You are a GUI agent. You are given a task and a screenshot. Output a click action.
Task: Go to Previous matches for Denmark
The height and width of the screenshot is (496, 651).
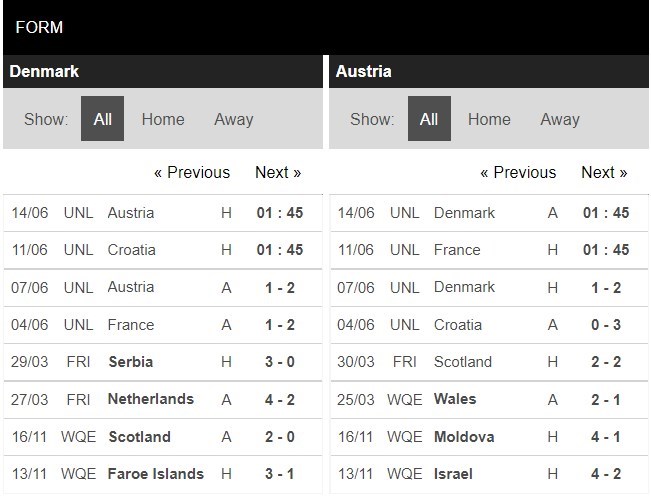[x=192, y=172]
